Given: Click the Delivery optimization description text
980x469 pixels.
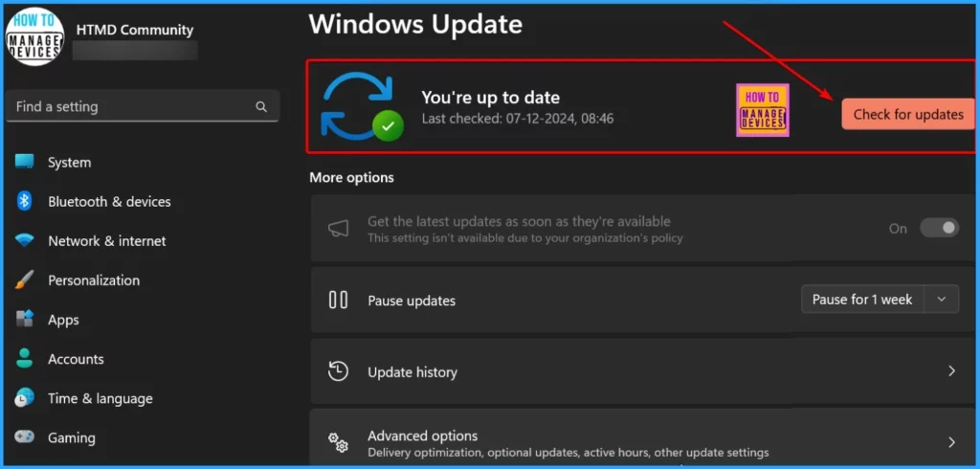Looking at the screenshot, I should click(568, 452).
